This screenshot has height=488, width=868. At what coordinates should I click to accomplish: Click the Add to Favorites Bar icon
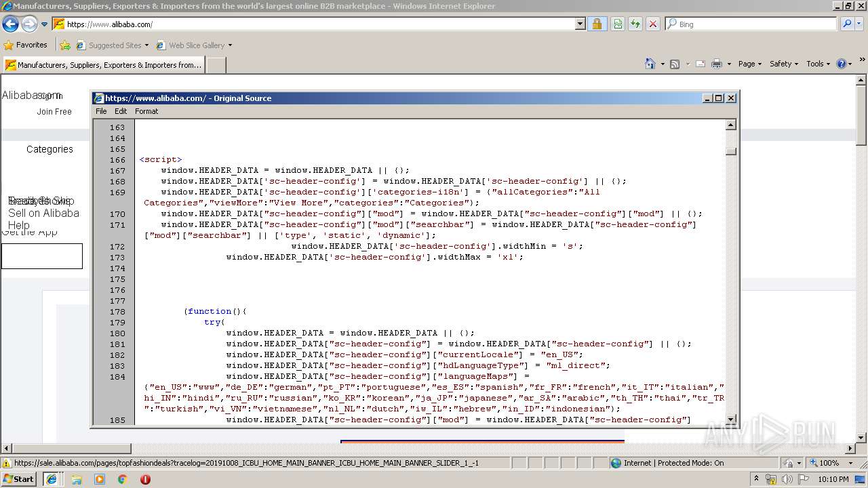coord(65,45)
